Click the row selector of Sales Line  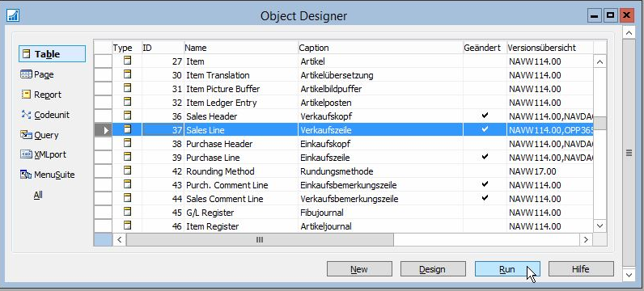103,130
